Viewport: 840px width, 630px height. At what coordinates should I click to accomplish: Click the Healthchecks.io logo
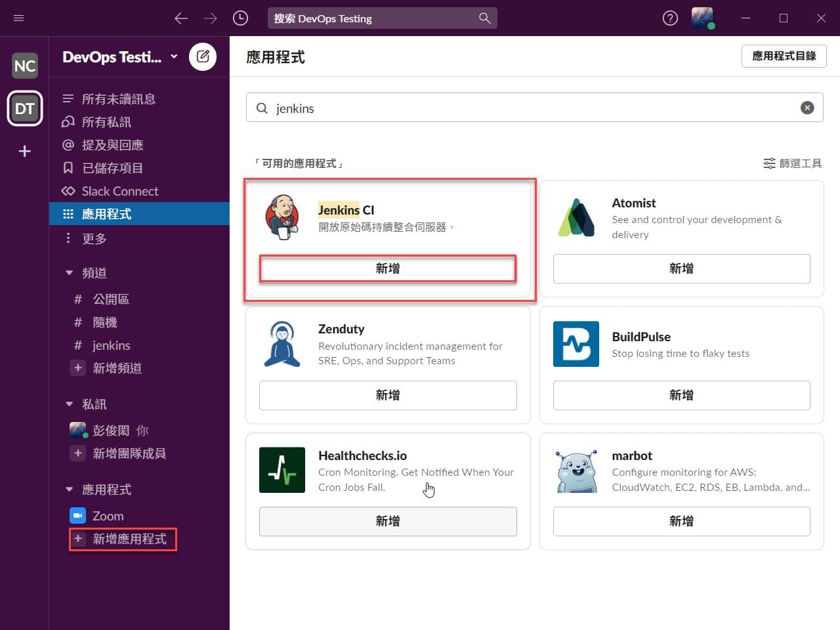[x=282, y=470]
